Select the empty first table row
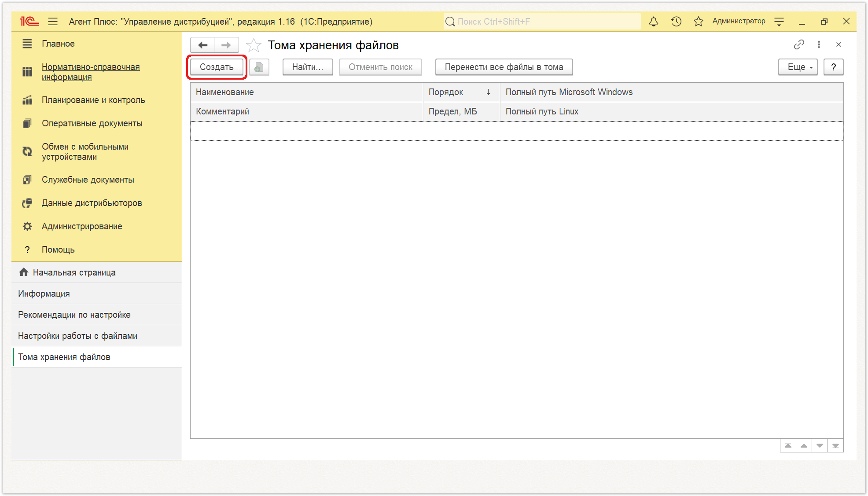This screenshot has width=868, height=496. (x=517, y=131)
